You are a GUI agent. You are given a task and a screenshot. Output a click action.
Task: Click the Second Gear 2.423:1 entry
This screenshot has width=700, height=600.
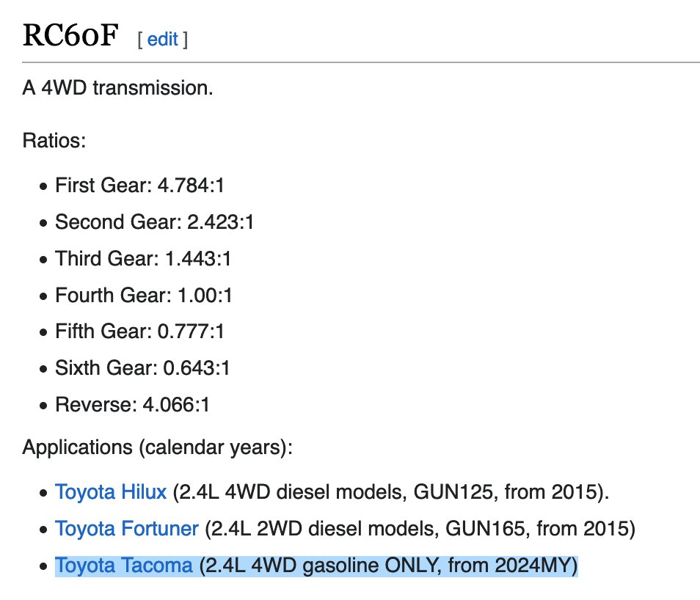[x=154, y=222]
